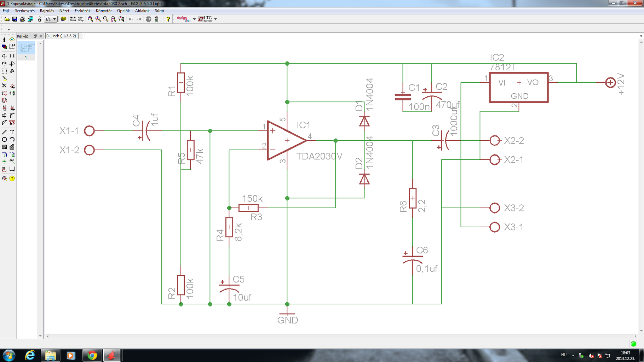Select the Net tool

click(12, 154)
